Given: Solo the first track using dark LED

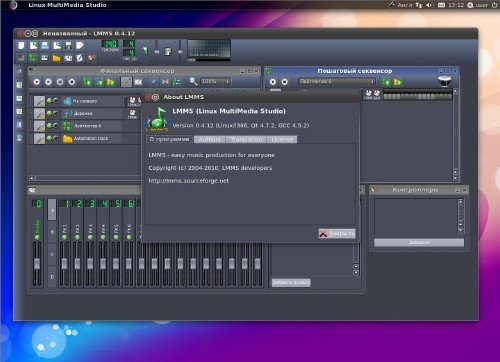Looking at the screenshot, I should (x=56, y=100).
